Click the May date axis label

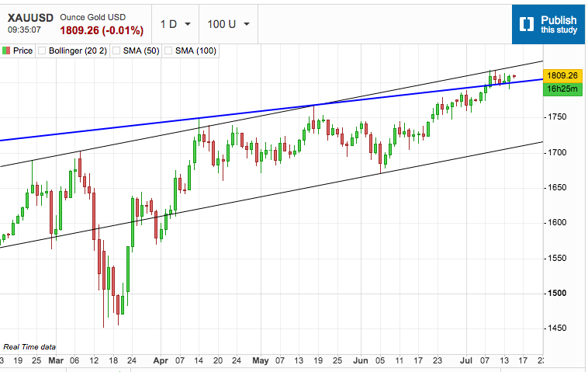(260, 360)
